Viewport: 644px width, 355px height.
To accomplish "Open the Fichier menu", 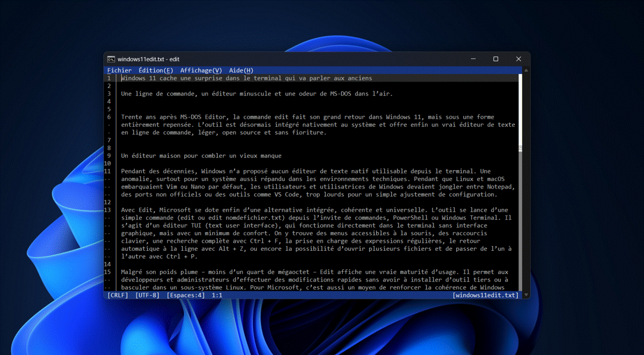I will click(x=119, y=70).
